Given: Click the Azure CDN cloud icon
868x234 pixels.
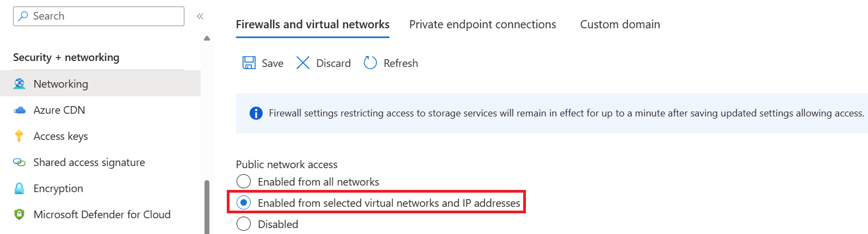Looking at the screenshot, I should pos(20,110).
